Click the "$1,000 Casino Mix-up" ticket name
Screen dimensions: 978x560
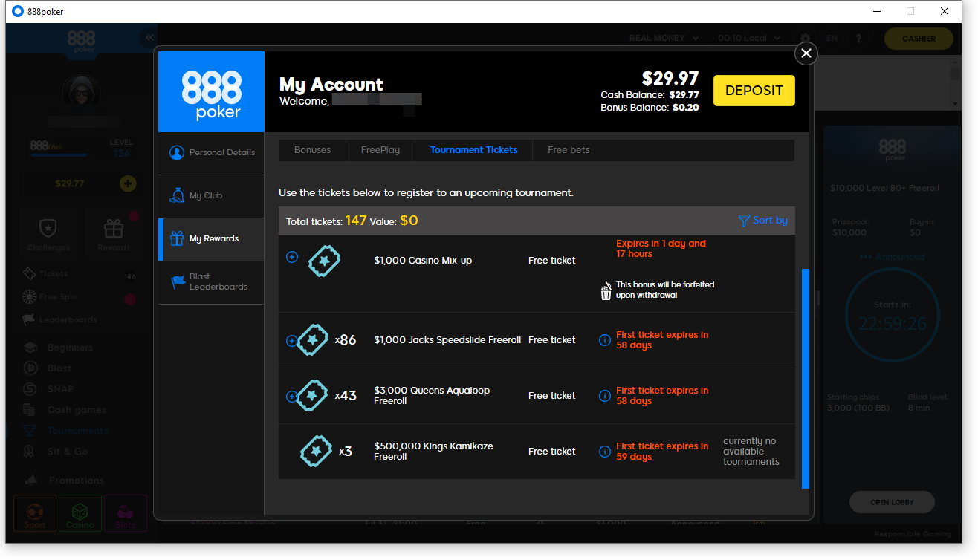coord(423,261)
